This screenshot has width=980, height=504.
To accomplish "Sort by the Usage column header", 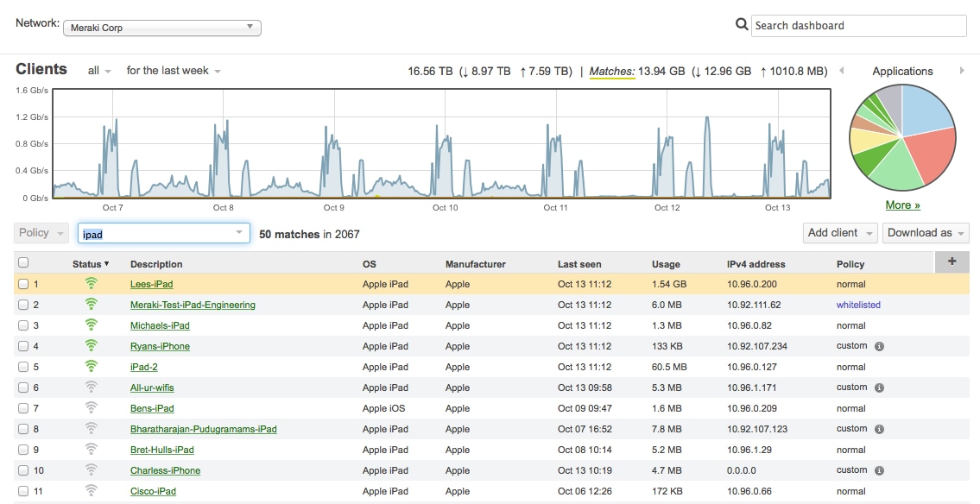I will (666, 264).
